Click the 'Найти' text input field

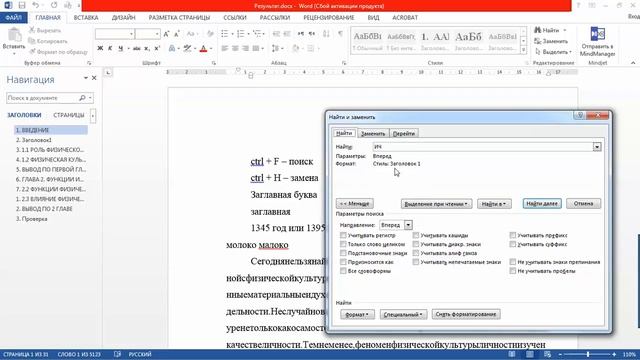pyautogui.click(x=483, y=147)
